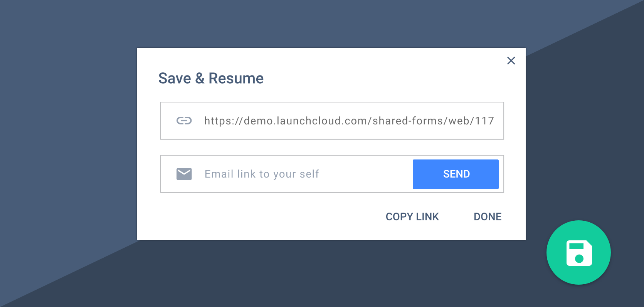
Task: Select the shared-forms URL text
Action: pyautogui.click(x=349, y=121)
